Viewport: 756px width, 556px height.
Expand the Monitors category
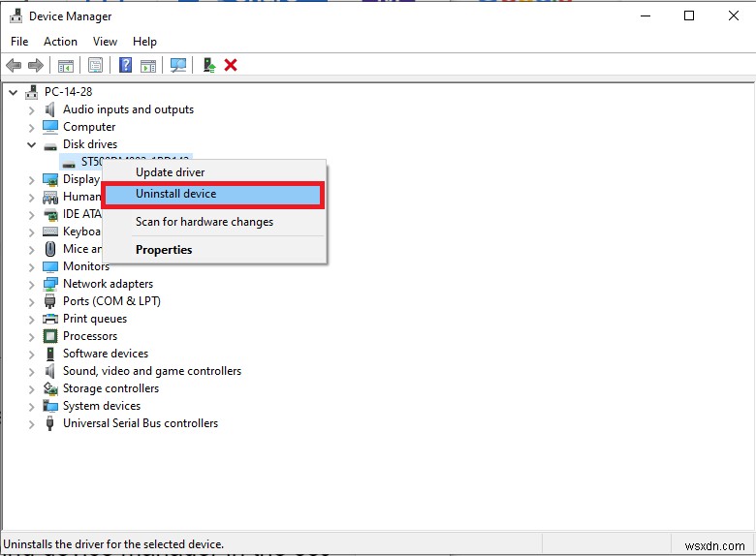(x=31, y=267)
